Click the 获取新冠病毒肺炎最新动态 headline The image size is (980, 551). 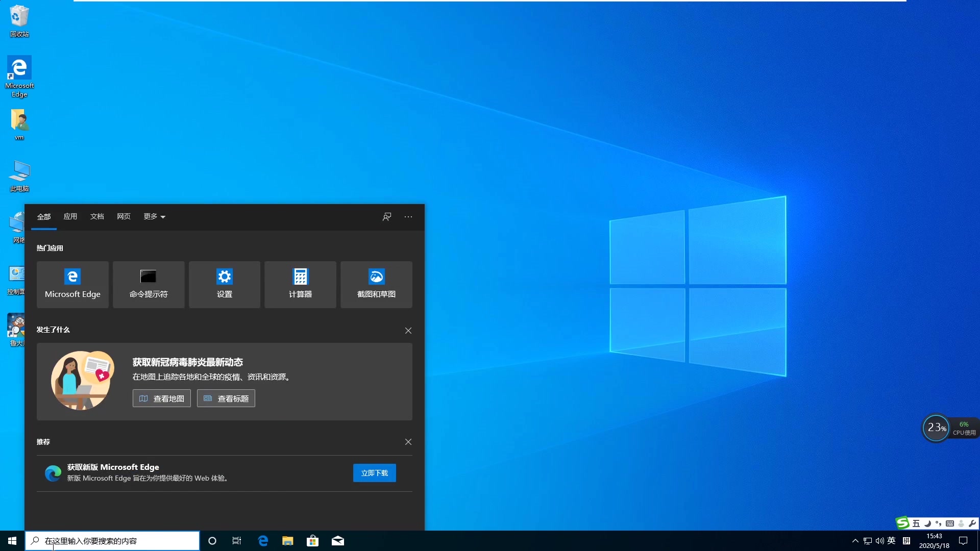[188, 362]
